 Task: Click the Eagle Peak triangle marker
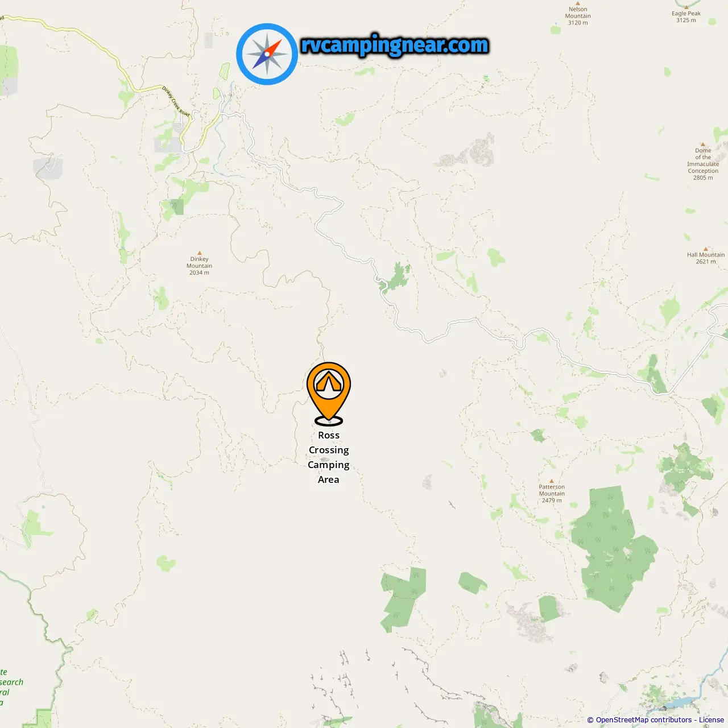(x=686, y=7)
